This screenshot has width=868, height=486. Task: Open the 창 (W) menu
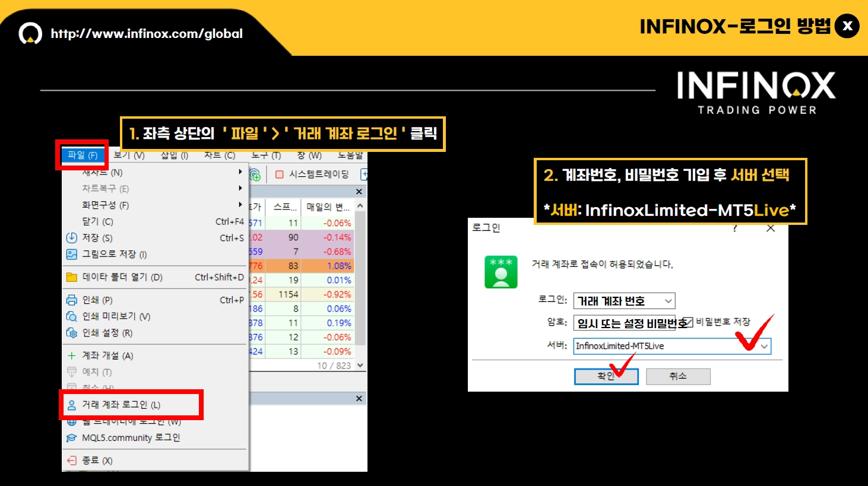[x=309, y=155]
